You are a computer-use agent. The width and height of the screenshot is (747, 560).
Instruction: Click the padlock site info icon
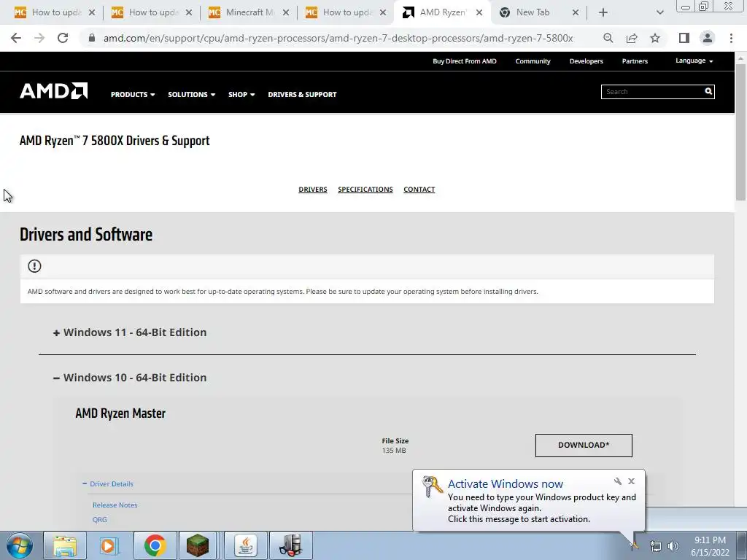[x=91, y=38]
